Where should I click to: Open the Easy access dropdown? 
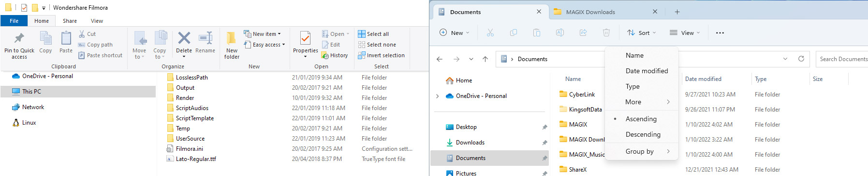[264, 45]
